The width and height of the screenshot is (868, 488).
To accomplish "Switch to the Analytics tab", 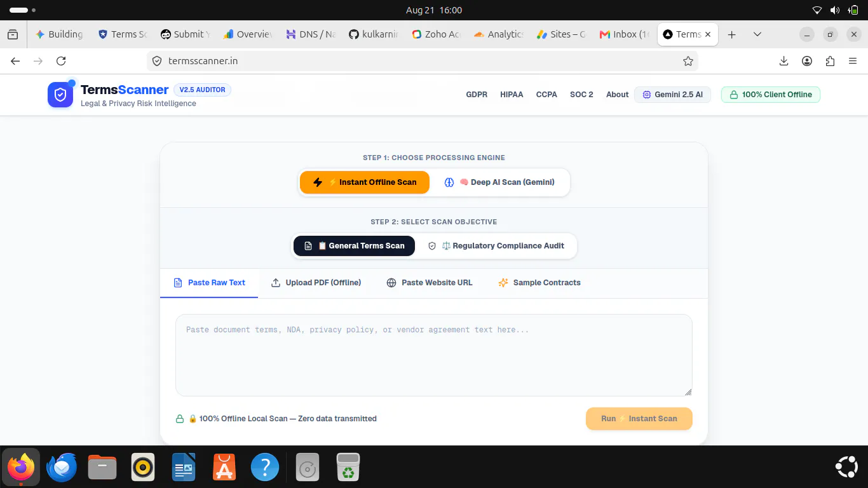I will 499,34.
